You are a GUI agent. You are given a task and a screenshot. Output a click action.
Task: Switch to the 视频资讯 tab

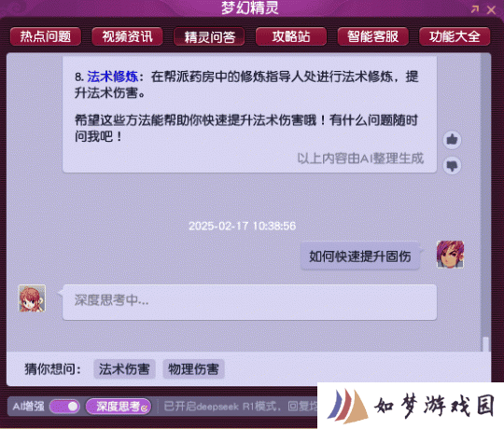127,36
